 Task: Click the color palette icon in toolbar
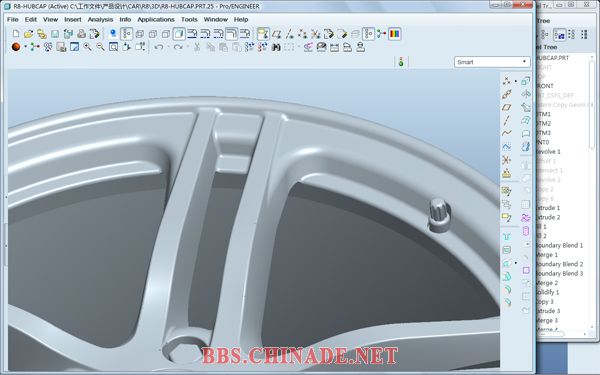(395, 34)
